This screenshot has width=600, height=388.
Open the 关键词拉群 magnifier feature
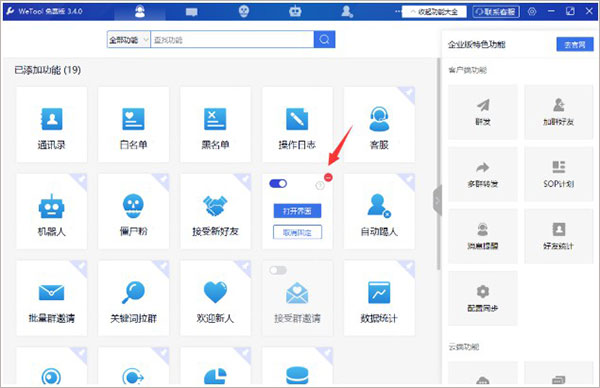pos(133,298)
